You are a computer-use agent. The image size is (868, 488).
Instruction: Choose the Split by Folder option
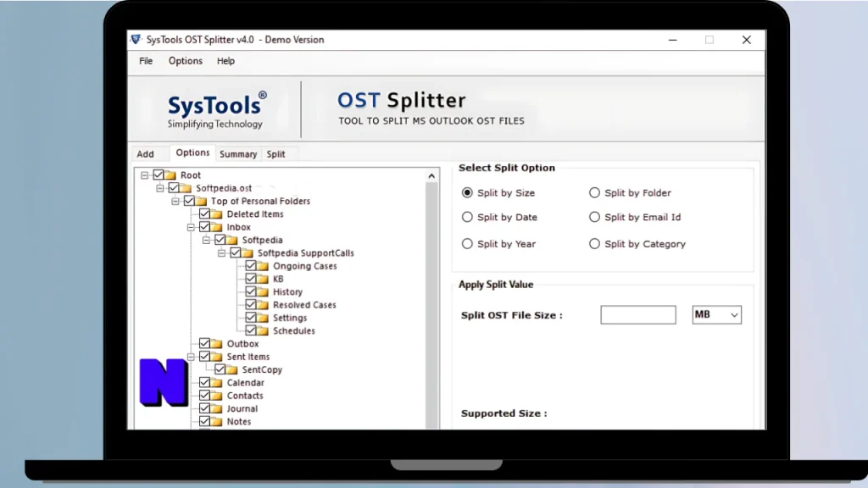[594, 192]
